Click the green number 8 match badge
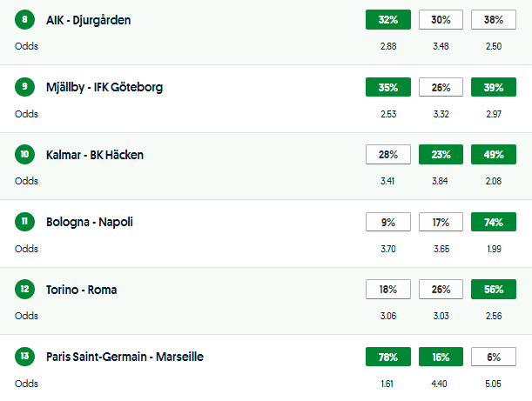This screenshot has width=532, height=401. [x=24, y=19]
